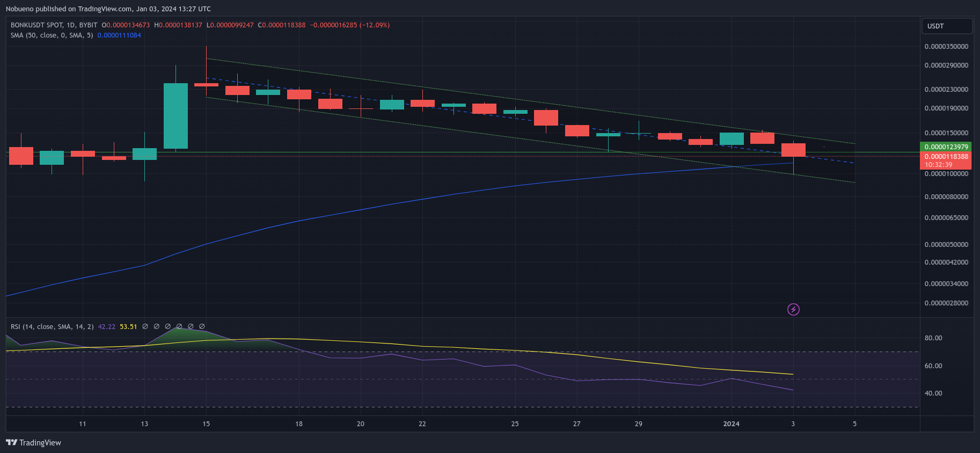The image size is (980, 453).
Task: Click the RSI (14, close, SMA, 14, 2) legend
Action: pyautogui.click(x=52, y=326)
